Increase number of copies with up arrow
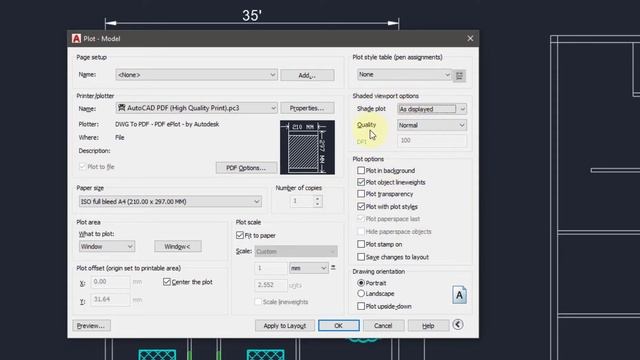The width and height of the screenshot is (640, 360). pos(318,198)
